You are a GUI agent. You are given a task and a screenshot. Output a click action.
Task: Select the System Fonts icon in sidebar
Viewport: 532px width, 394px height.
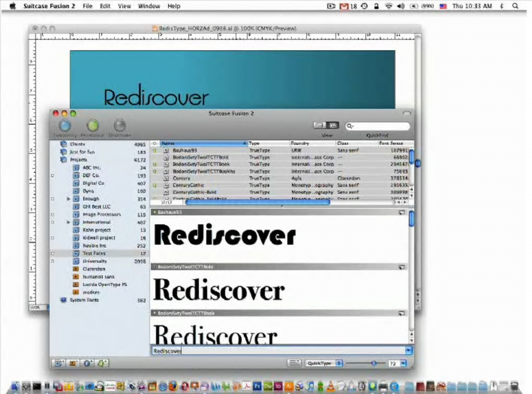[x=63, y=300]
